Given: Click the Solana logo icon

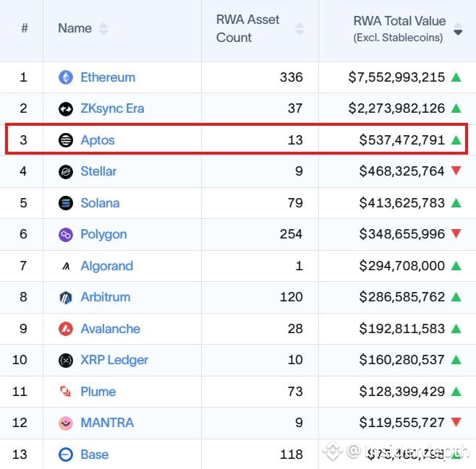Looking at the screenshot, I should pyautogui.click(x=66, y=203).
